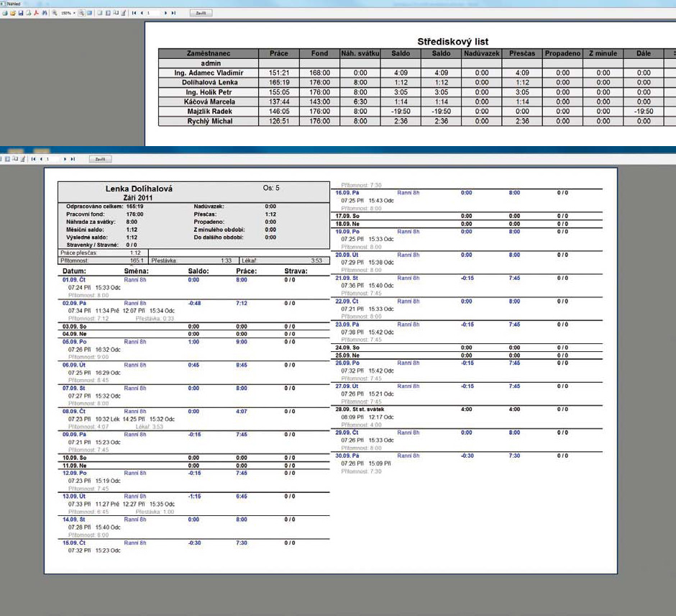The height and width of the screenshot is (616, 676).
Task: Click the Export icon next to Save
Action: 29,13
